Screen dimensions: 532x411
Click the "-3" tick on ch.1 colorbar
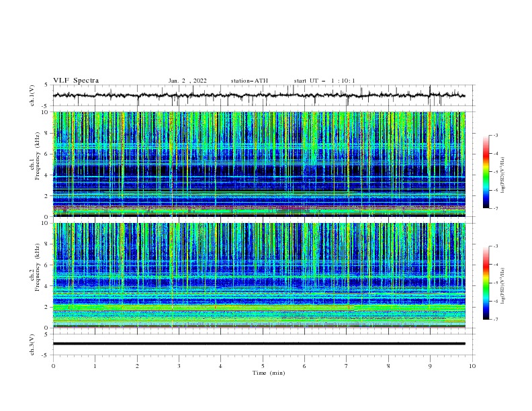tap(495, 135)
